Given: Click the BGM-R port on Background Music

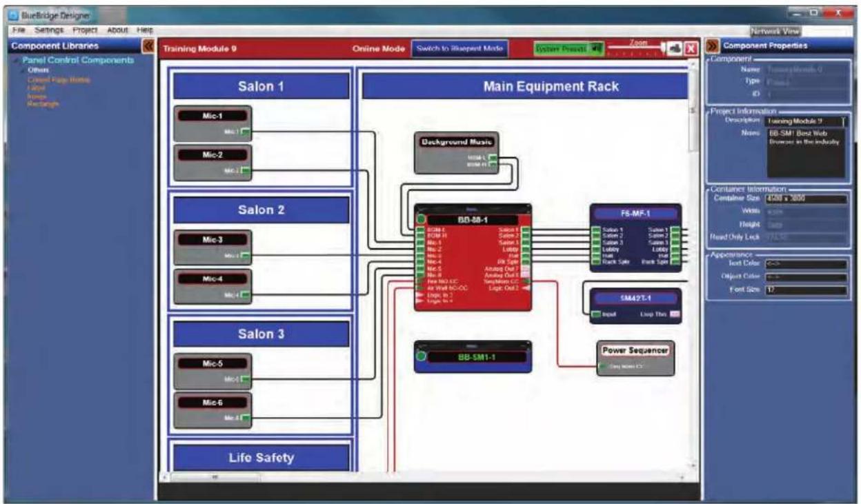Looking at the screenshot, I should (x=492, y=165).
